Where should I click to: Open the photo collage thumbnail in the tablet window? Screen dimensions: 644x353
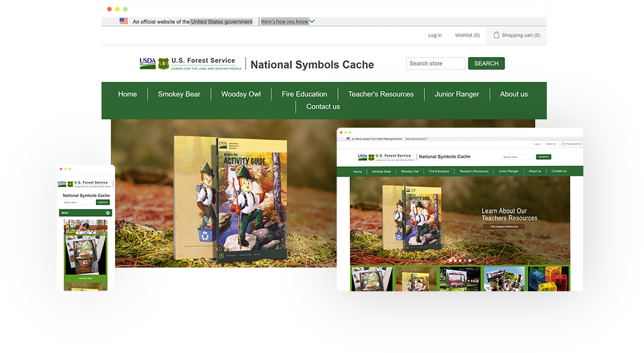[504, 279]
